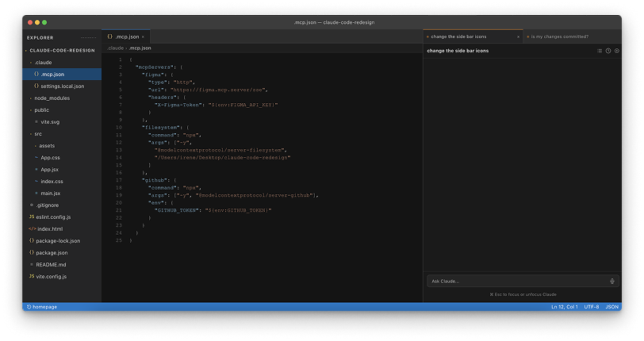Expand the node_modules folder
Screen dimensions: 644x341
[31, 98]
